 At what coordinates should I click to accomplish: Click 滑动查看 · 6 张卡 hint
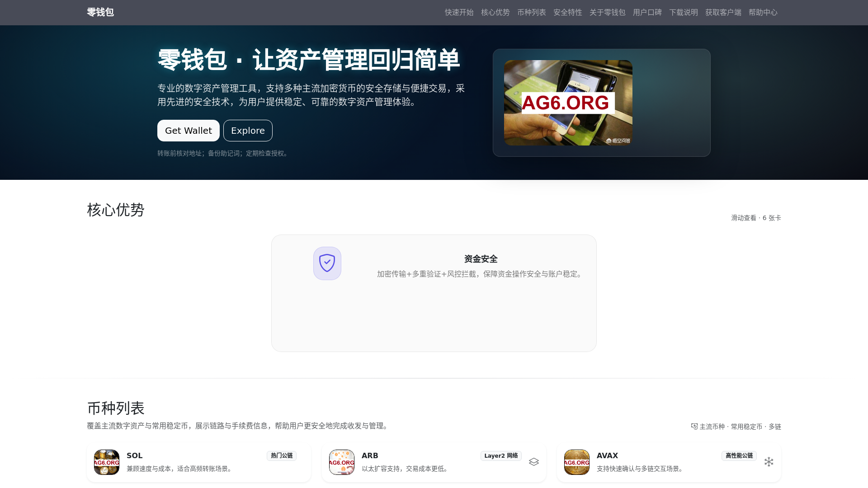(756, 218)
